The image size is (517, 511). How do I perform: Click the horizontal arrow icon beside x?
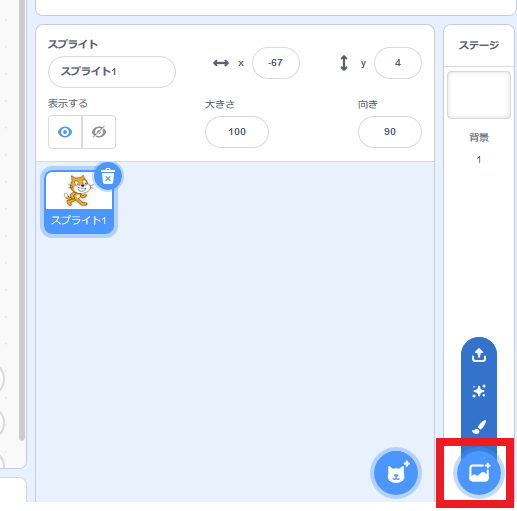[x=221, y=63]
